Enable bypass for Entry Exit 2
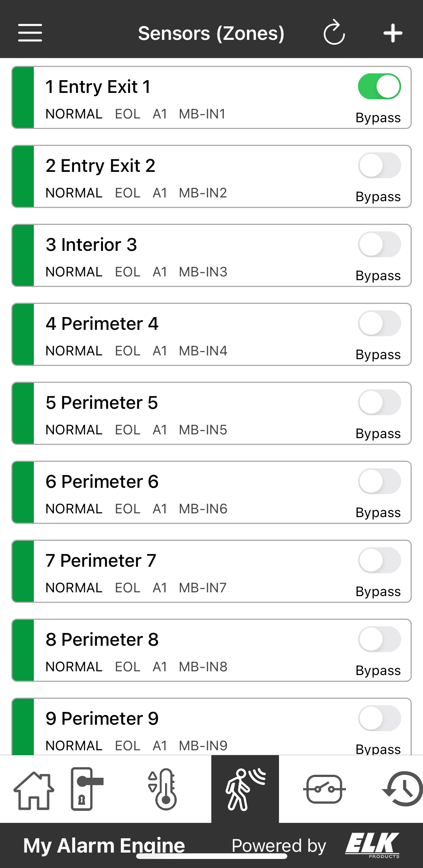 [379, 165]
